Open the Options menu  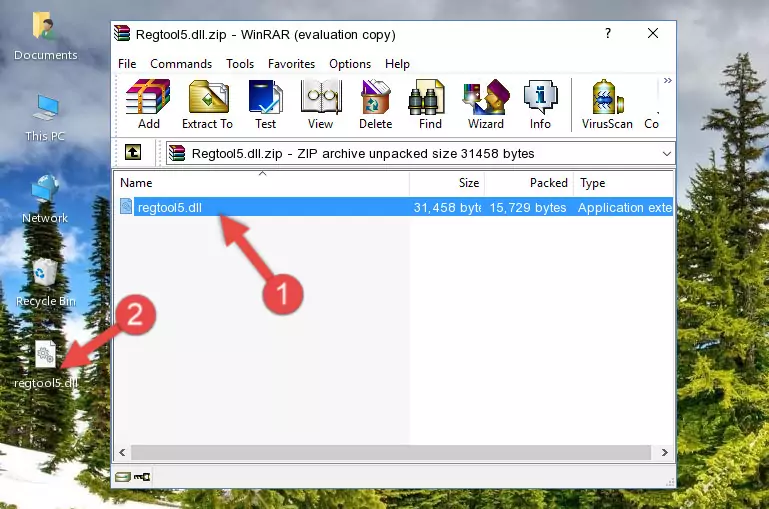[x=350, y=64]
